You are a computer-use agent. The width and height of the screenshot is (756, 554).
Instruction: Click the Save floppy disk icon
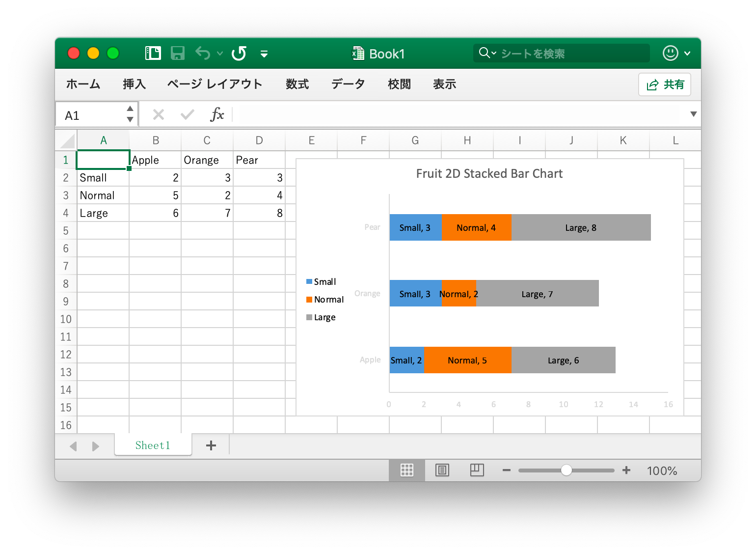(177, 53)
